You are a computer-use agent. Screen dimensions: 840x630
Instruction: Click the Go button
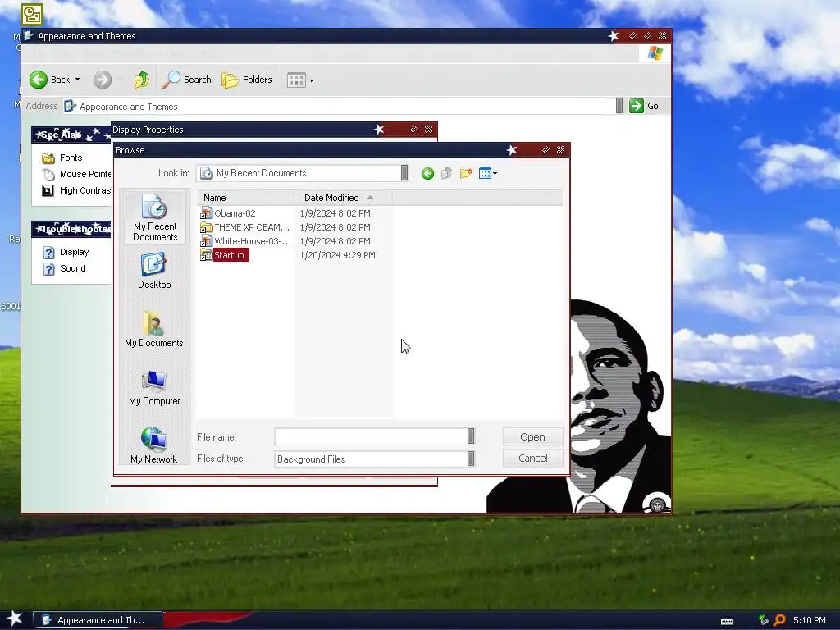click(x=644, y=106)
